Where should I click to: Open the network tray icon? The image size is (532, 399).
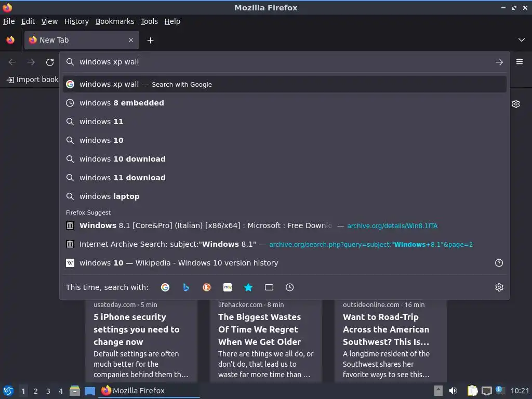click(486, 391)
